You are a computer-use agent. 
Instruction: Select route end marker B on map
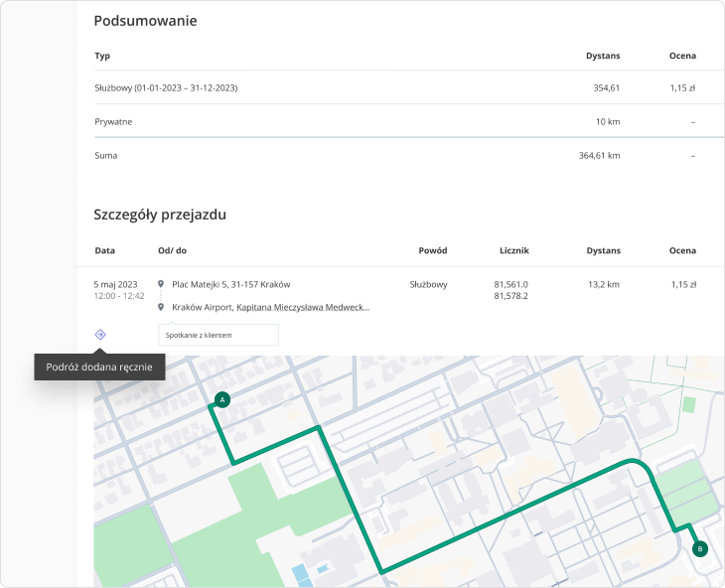tap(699, 548)
